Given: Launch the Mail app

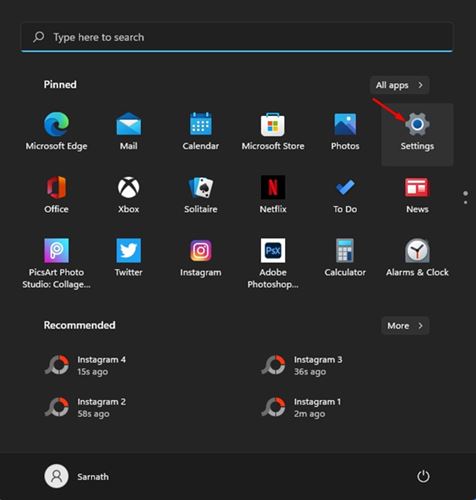Looking at the screenshot, I should pyautogui.click(x=129, y=132).
